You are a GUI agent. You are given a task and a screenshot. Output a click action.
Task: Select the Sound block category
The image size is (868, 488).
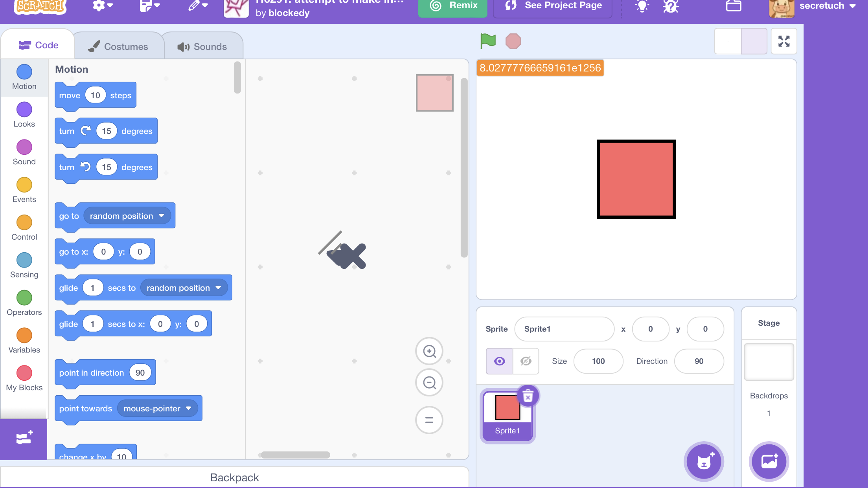pos(24,153)
